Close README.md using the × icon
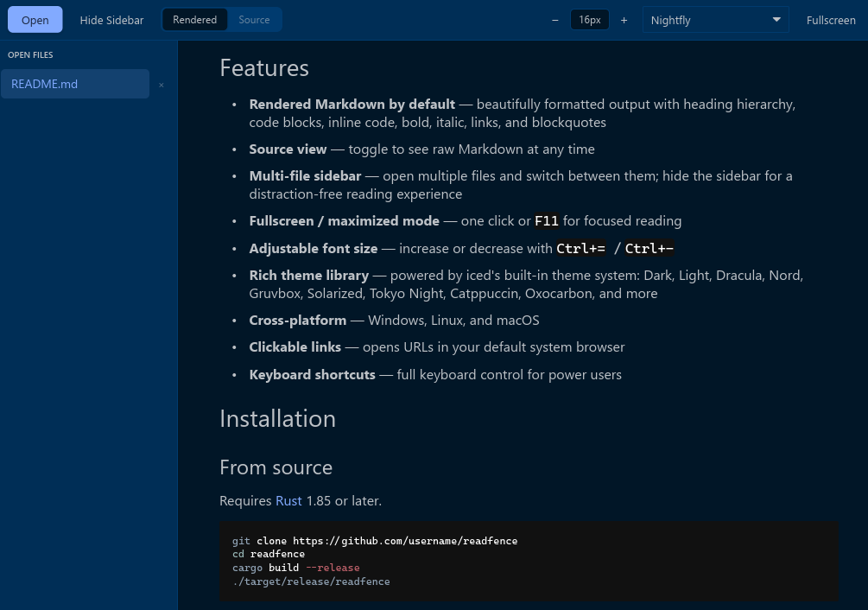Screen dimensions: 868x610 pyautogui.click(x=161, y=84)
